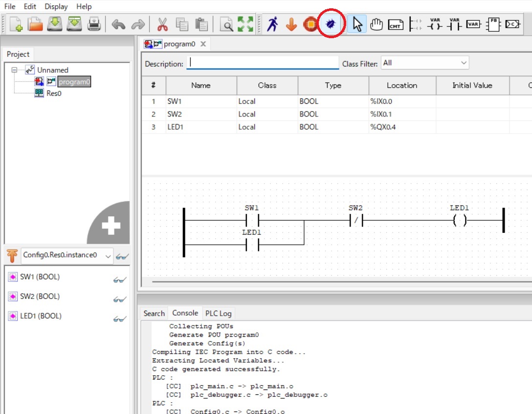This screenshot has width=532, height=414.
Task: Build the project using the orange build icon
Action: 310,23
